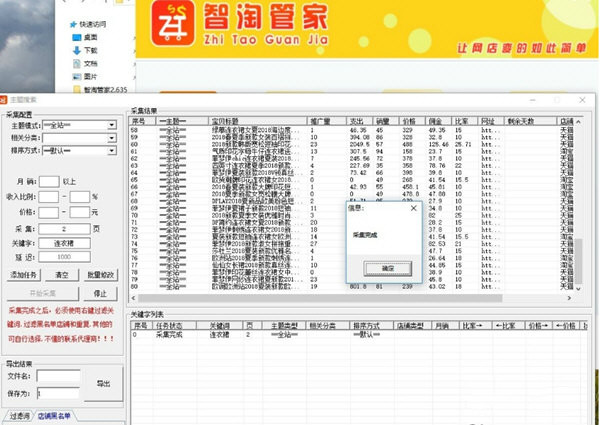600x425 pixels.
Task: Click the 采集 pages field showing 2
Action: pos(64,229)
